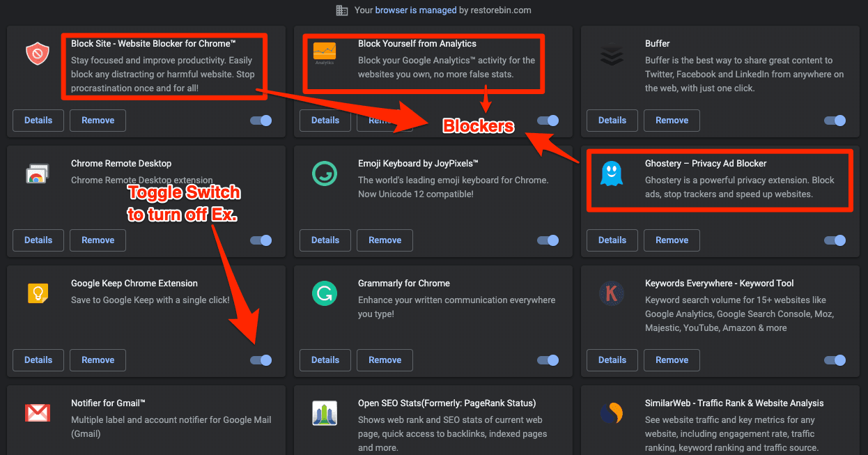868x455 pixels.
Task: Disable Keywords Everywhere extension toggle
Action: click(x=835, y=360)
